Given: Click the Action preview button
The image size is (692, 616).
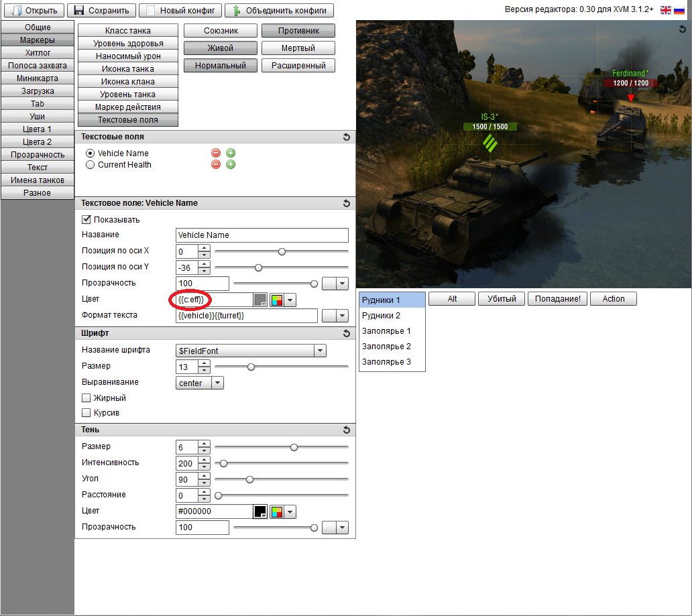Looking at the screenshot, I should 614,299.
